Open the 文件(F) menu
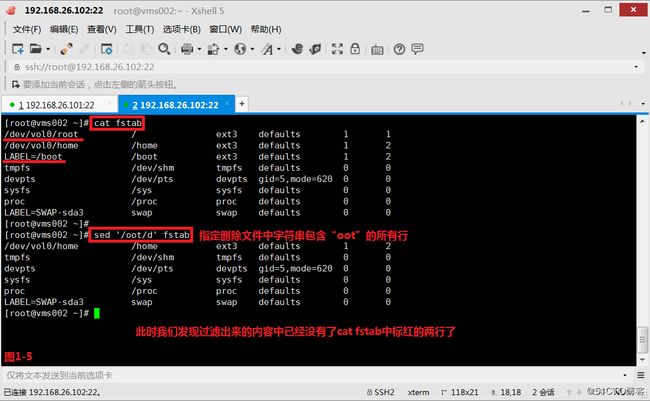 27,29
